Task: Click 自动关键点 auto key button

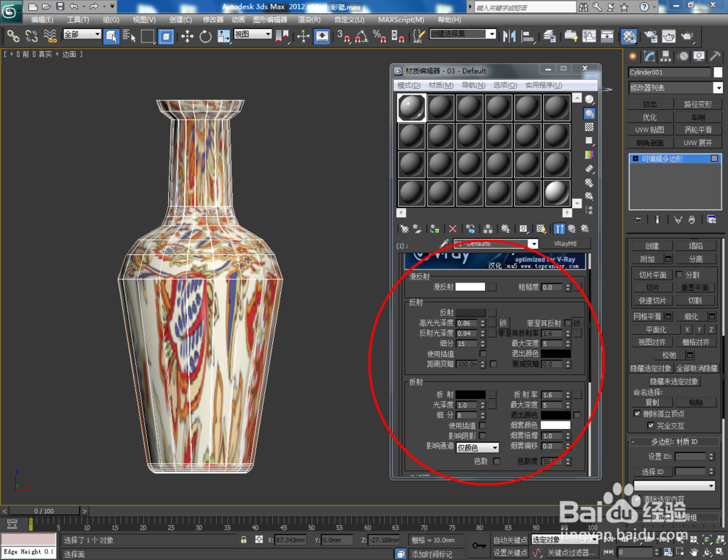Action: coord(510,540)
